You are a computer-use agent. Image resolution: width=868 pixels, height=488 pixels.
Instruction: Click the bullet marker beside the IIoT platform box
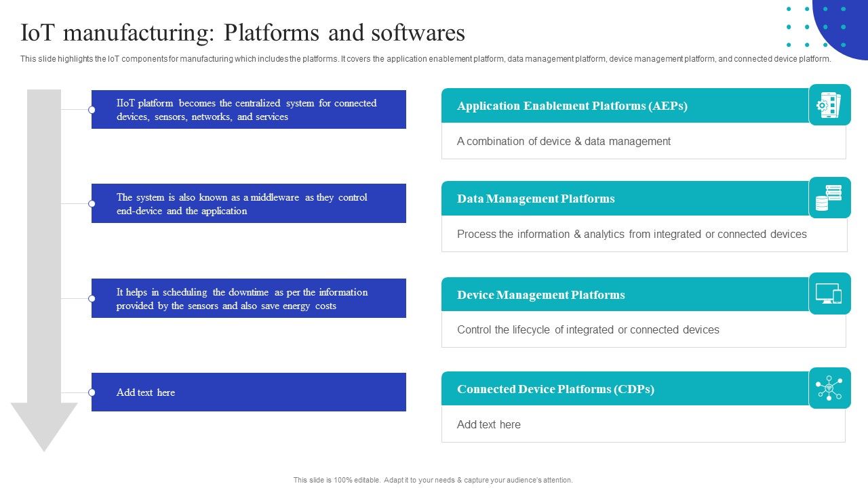click(x=92, y=109)
